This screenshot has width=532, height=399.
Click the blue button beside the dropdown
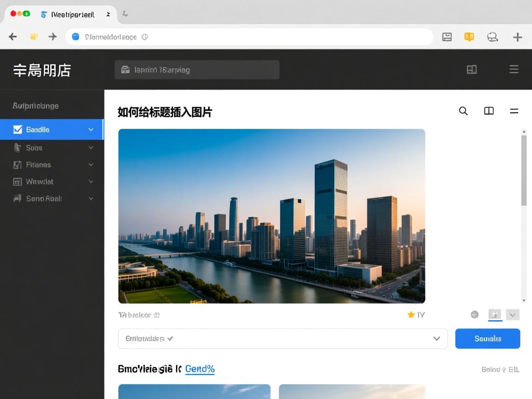[x=487, y=339]
